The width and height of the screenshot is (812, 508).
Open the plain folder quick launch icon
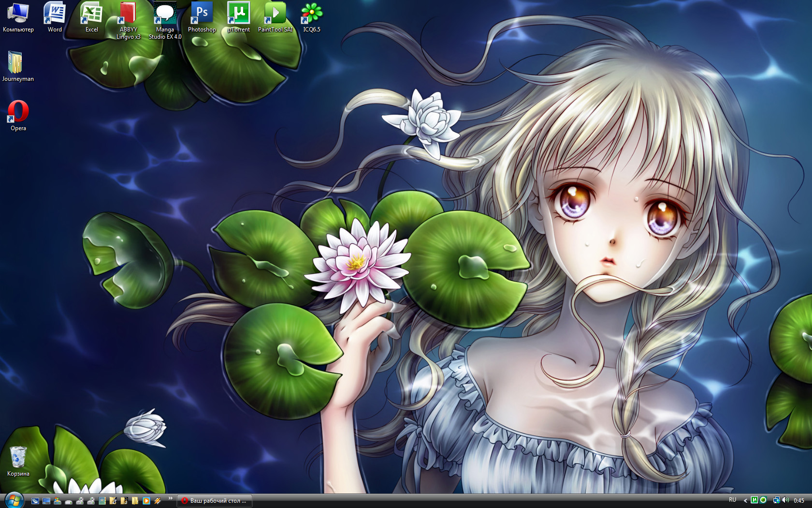135,501
